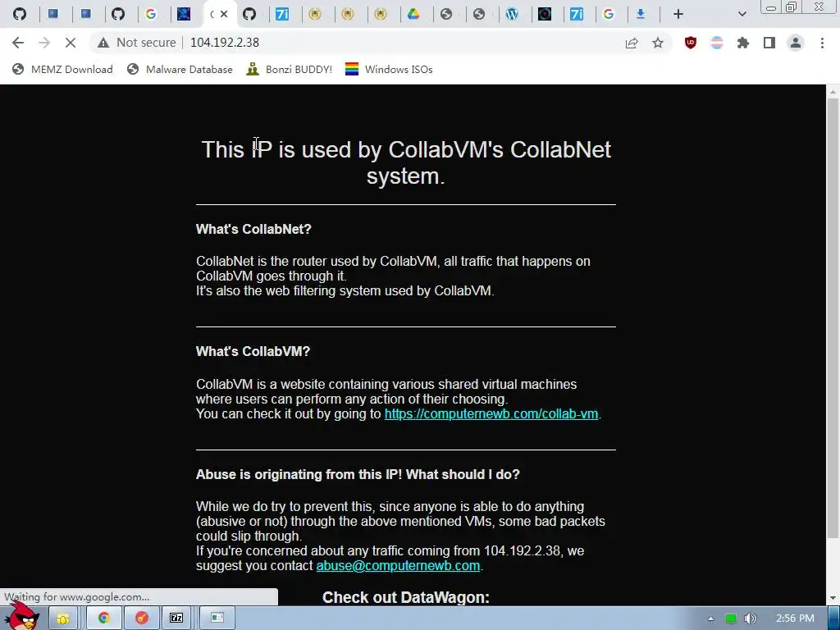Open the green network tray icon

(731, 619)
